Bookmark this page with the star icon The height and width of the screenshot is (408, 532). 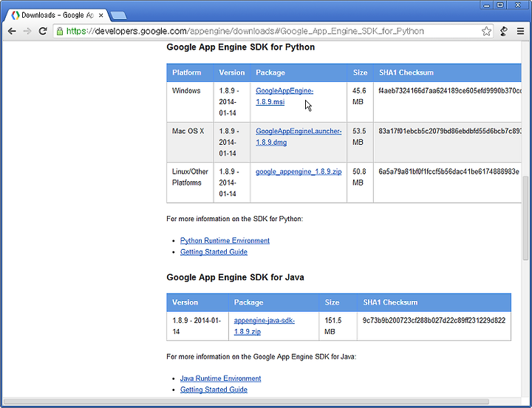coord(486,31)
